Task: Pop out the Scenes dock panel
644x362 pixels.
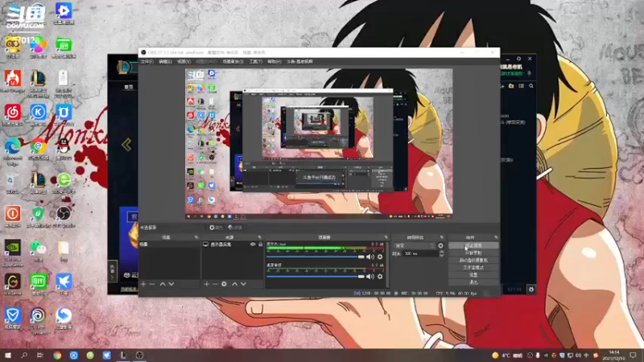Action: point(196,237)
